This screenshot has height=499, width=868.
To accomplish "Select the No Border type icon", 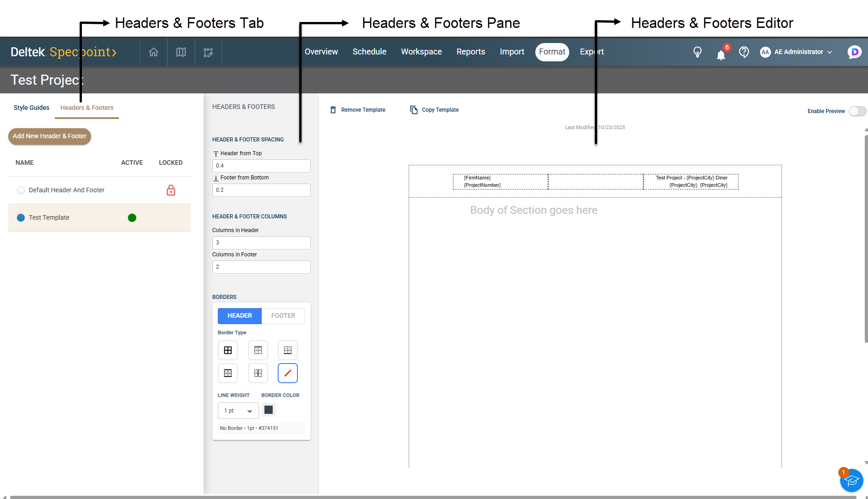I will point(288,373).
